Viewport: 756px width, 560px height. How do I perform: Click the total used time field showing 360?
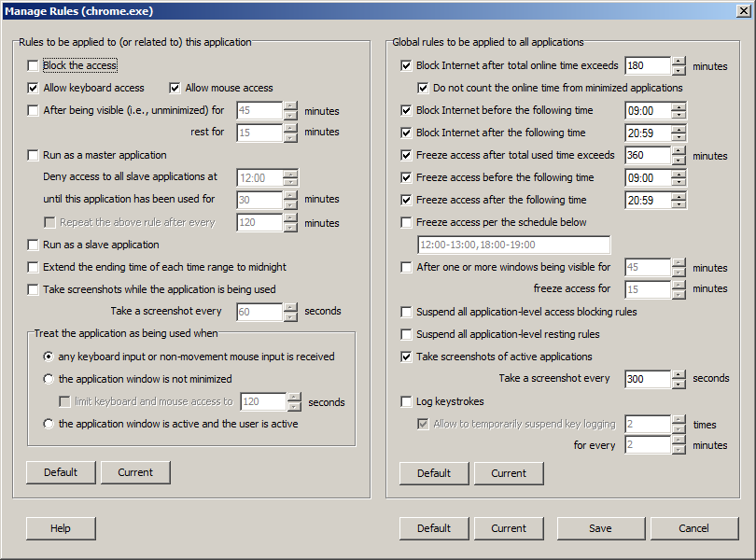[648, 155]
